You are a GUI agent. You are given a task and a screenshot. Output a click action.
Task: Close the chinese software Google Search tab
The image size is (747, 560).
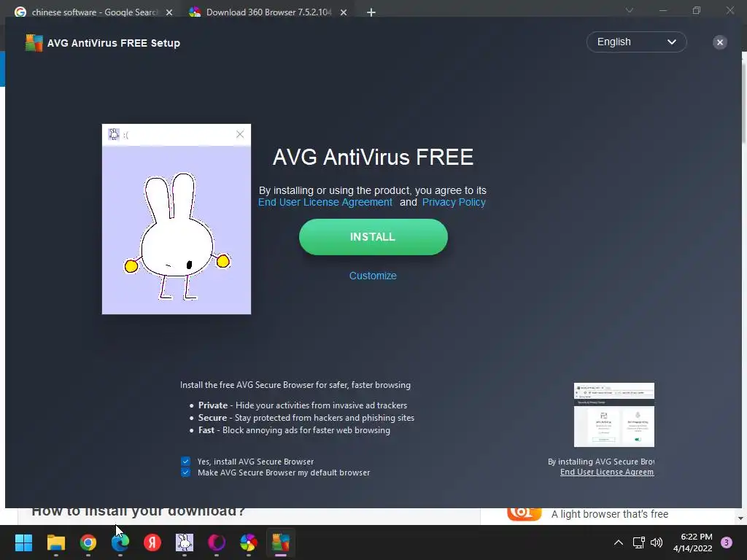point(169,12)
